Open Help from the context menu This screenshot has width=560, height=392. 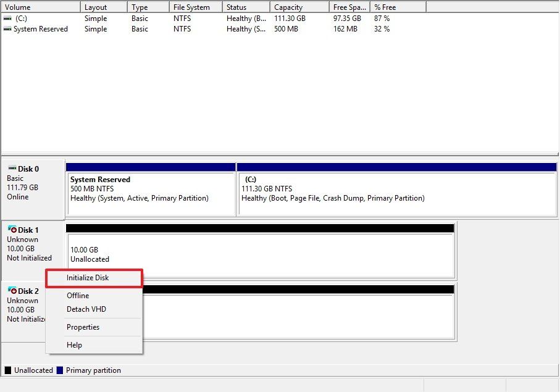click(x=74, y=345)
